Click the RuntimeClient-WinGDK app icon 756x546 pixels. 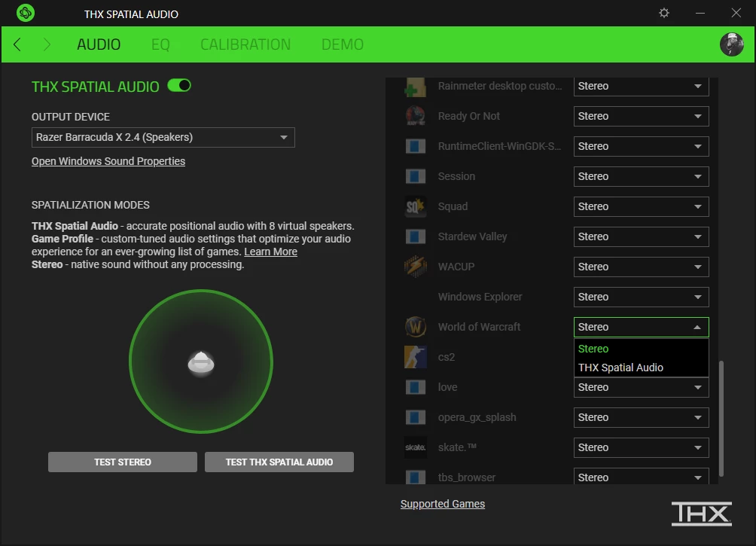click(x=415, y=146)
